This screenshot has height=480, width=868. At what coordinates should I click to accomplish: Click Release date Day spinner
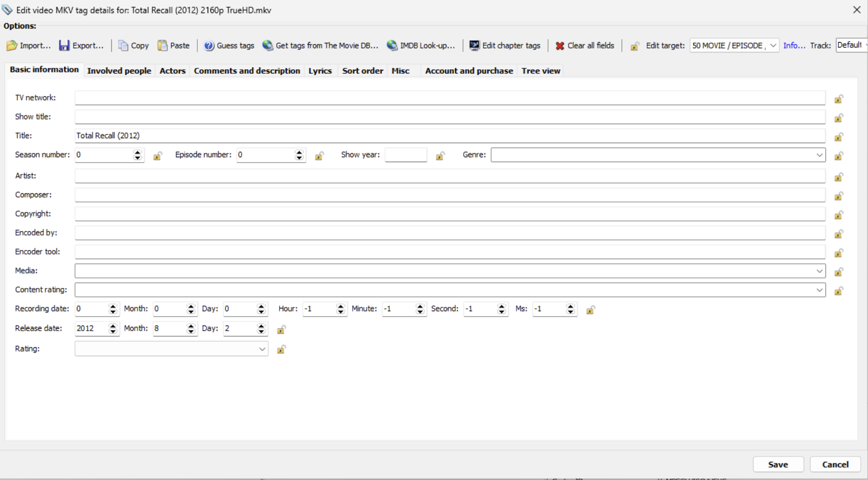tap(261, 329)
